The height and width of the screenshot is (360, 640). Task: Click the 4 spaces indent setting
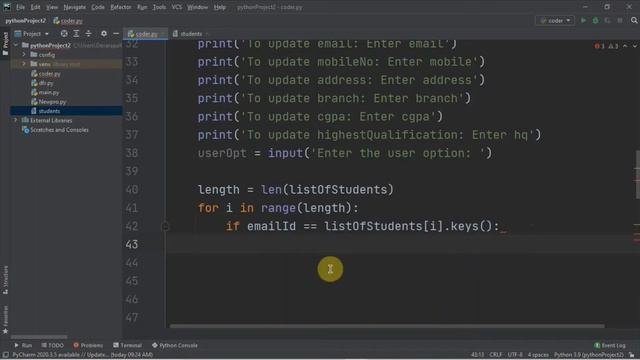point(538,355)
